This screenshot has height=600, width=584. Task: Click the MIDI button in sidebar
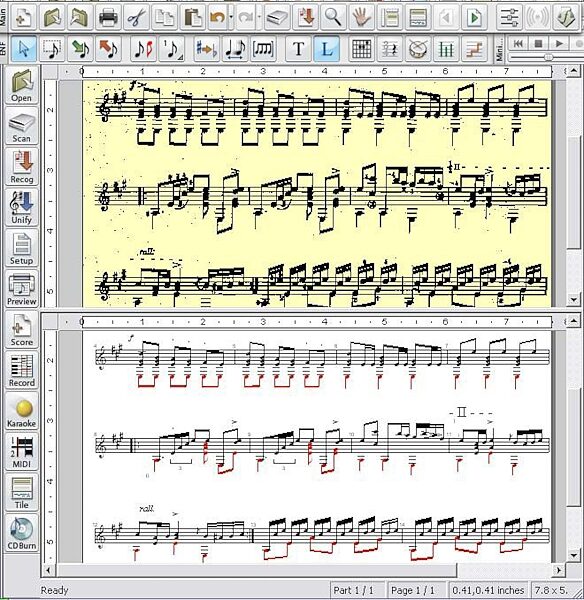[x=21, y=452]
